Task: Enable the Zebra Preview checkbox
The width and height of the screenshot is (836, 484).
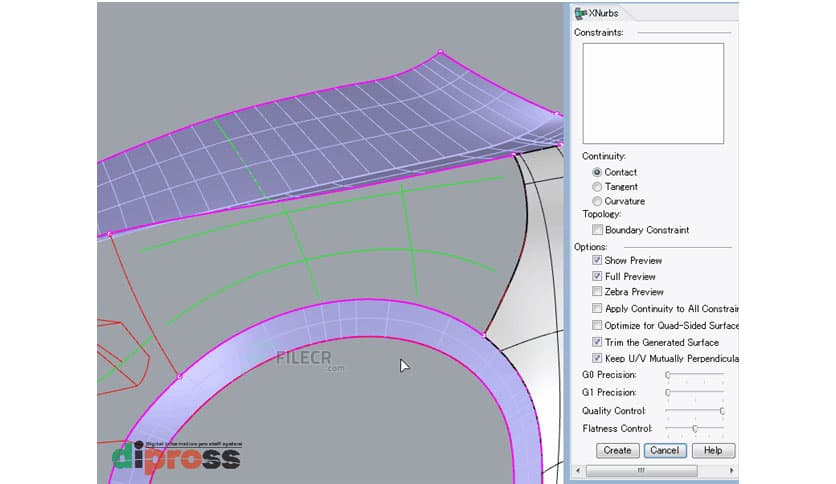Action: coord(597,292)
